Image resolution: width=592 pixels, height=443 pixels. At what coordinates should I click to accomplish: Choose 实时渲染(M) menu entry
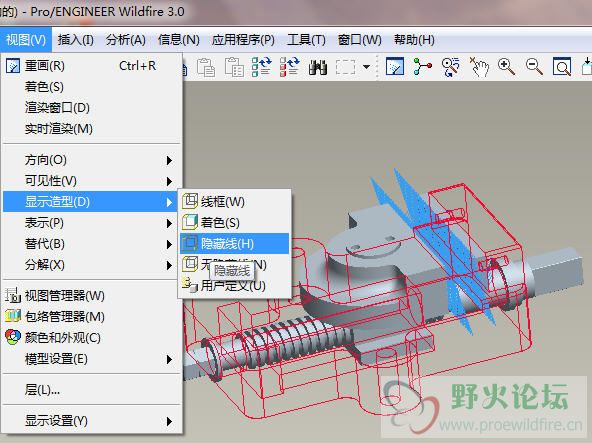(92, 129)
